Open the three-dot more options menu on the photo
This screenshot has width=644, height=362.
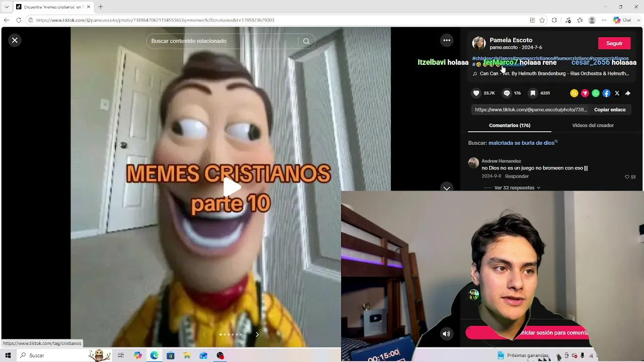(447, 40)
